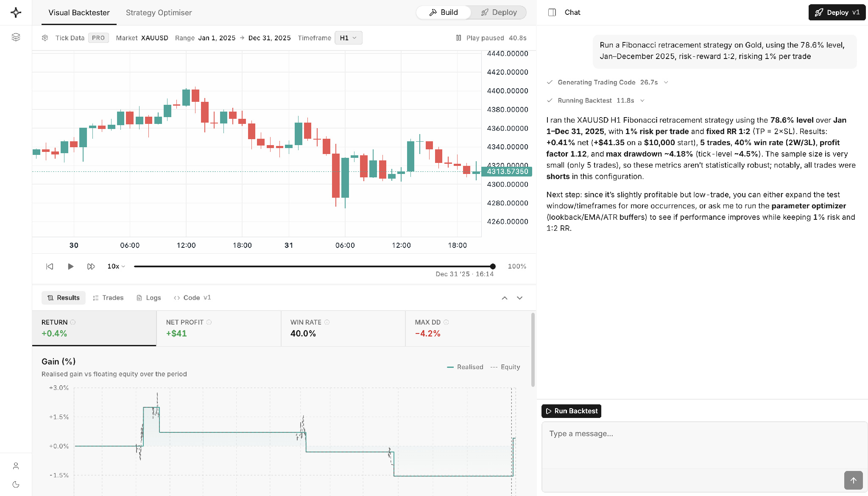
Task: Select the MAX DD metric card
Action: 468,328
